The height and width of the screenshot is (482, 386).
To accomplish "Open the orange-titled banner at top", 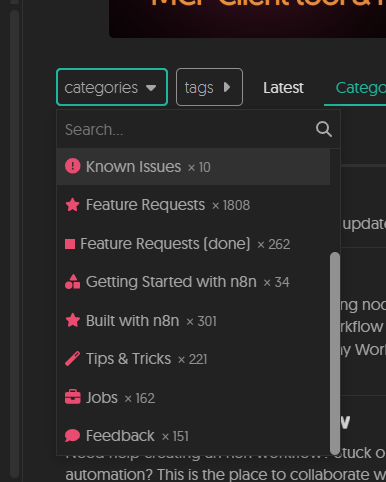I will [x=247, y=19].
